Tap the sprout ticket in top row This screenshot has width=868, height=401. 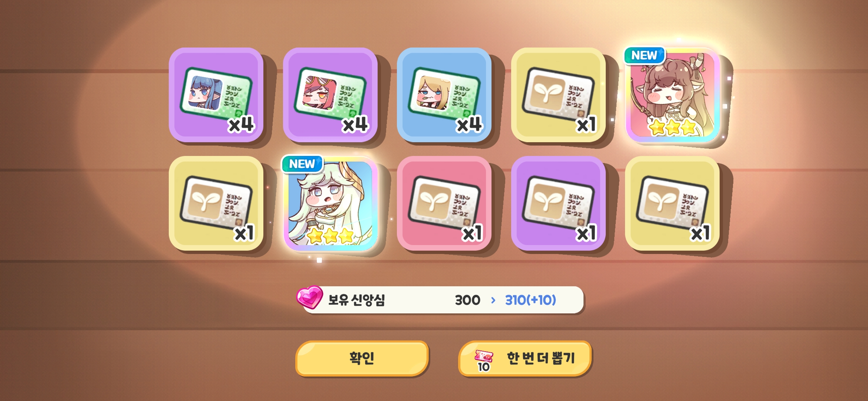558,95
